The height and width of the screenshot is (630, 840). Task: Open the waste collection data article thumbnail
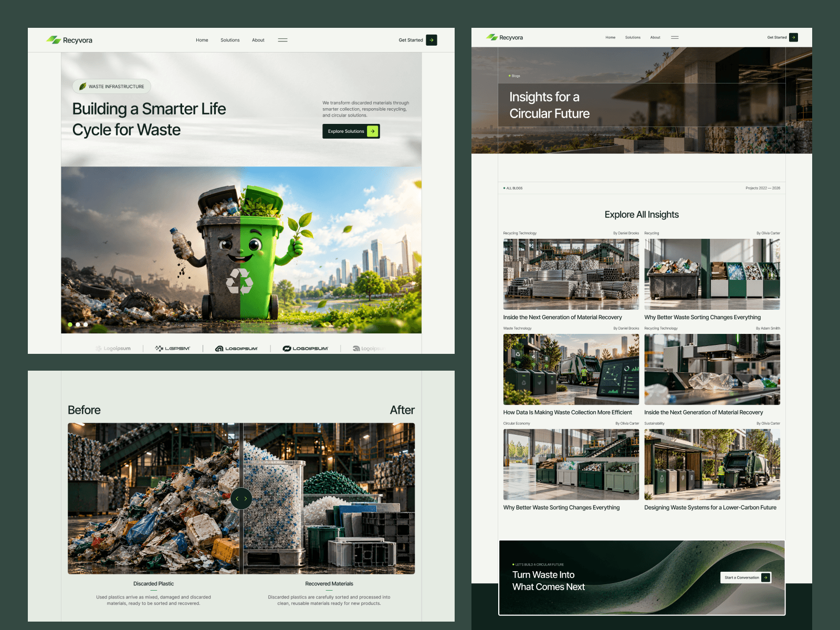571,370
